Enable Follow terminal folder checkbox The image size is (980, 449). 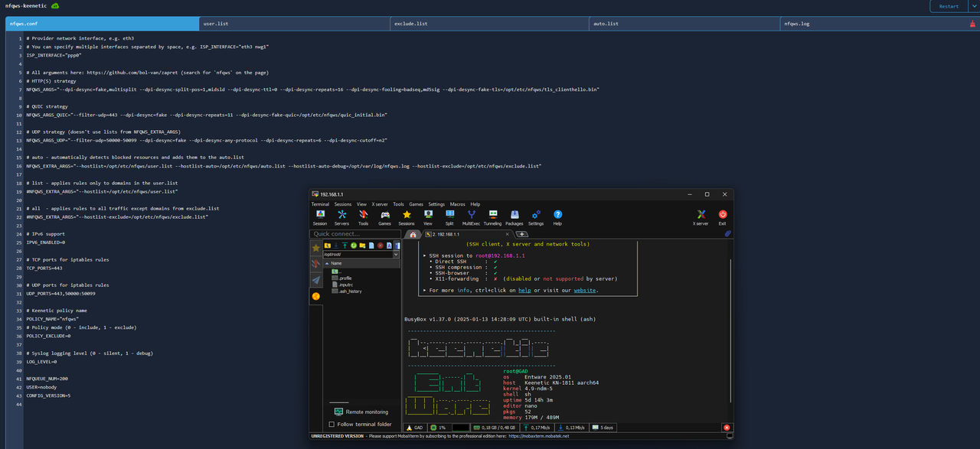tap(332, 424)
